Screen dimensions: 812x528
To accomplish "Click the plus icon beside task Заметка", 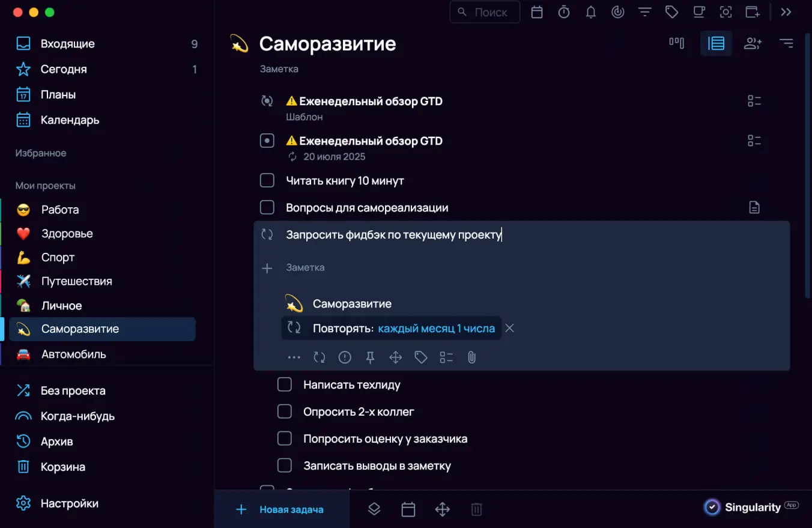I will point(267,268).
